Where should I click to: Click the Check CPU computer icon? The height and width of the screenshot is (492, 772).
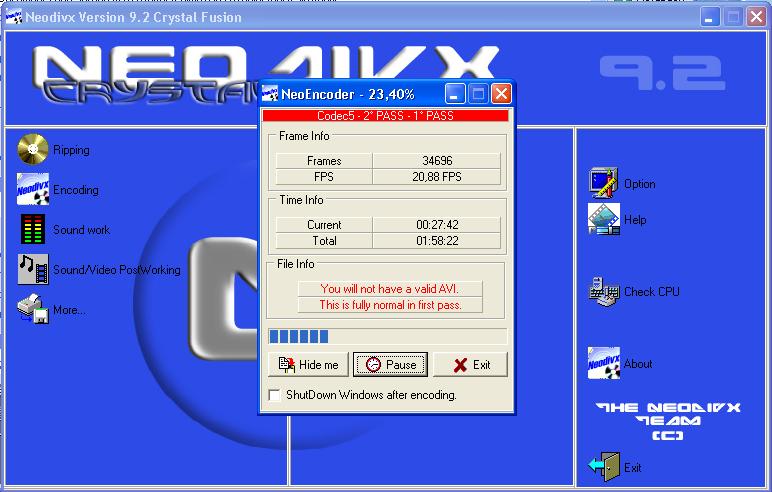604,291
